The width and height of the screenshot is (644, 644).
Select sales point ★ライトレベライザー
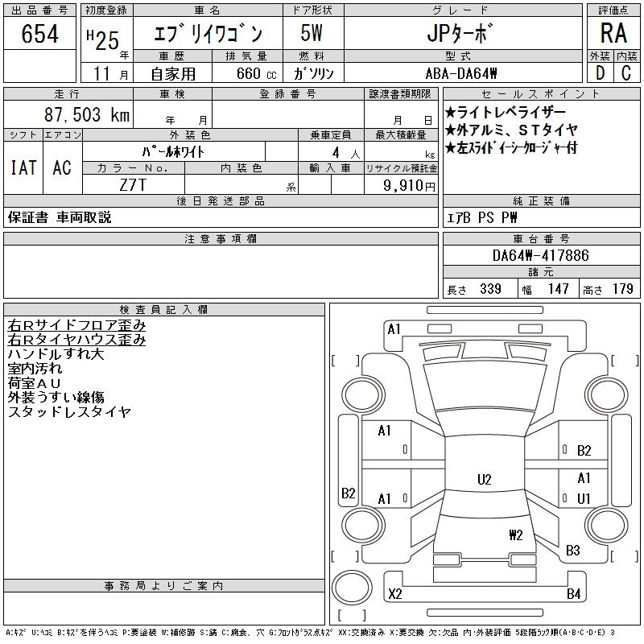[506, 112]
